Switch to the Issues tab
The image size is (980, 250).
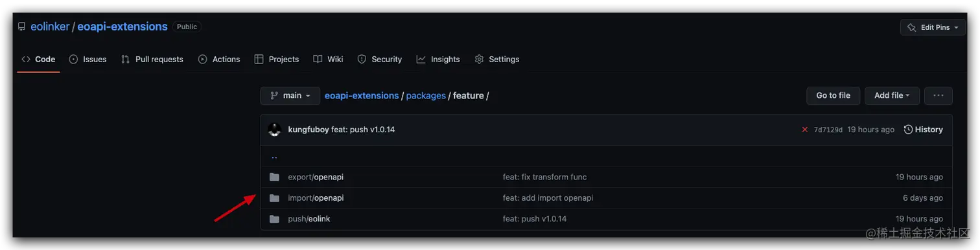click(87, 59)
